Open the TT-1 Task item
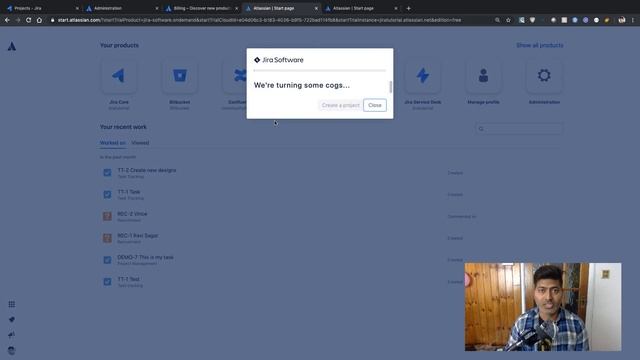This screenshot has width=640, height=360. [129, 192]
